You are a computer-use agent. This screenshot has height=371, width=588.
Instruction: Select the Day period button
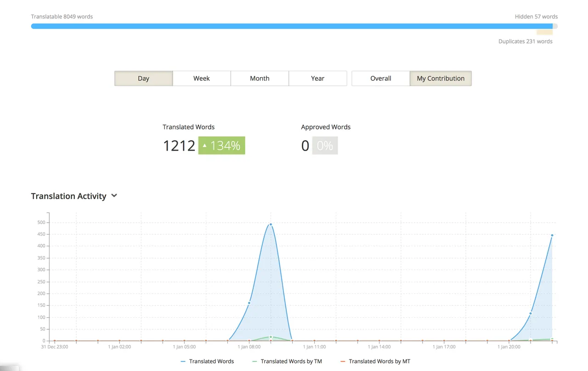(x=143, y=78)
